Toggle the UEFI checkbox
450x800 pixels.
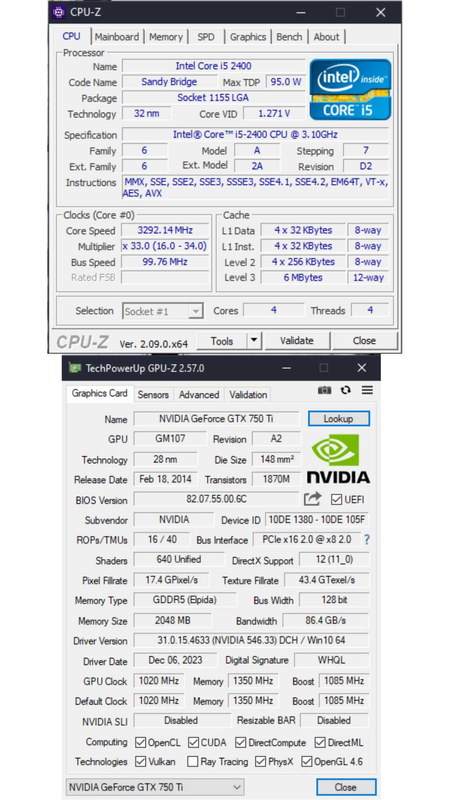(x=336, y=499)
